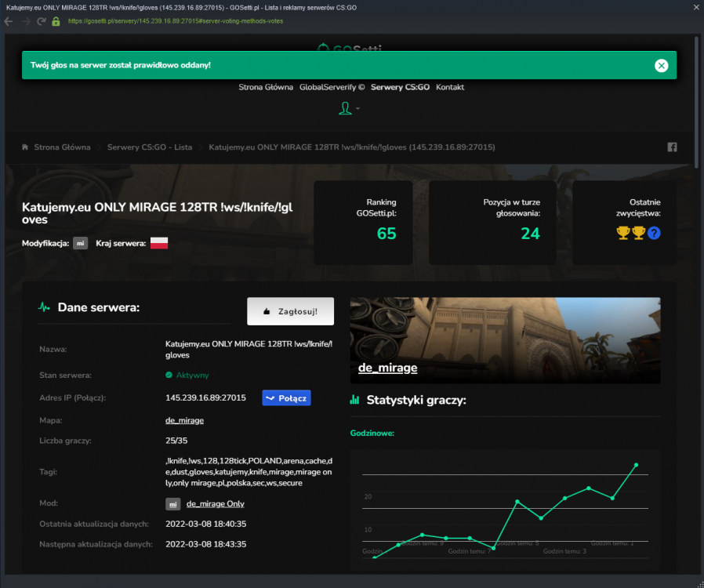Viewport: 704px width, 588px height.
Task: Select the Godzinowe statistics tab
Action: point(372,433)
